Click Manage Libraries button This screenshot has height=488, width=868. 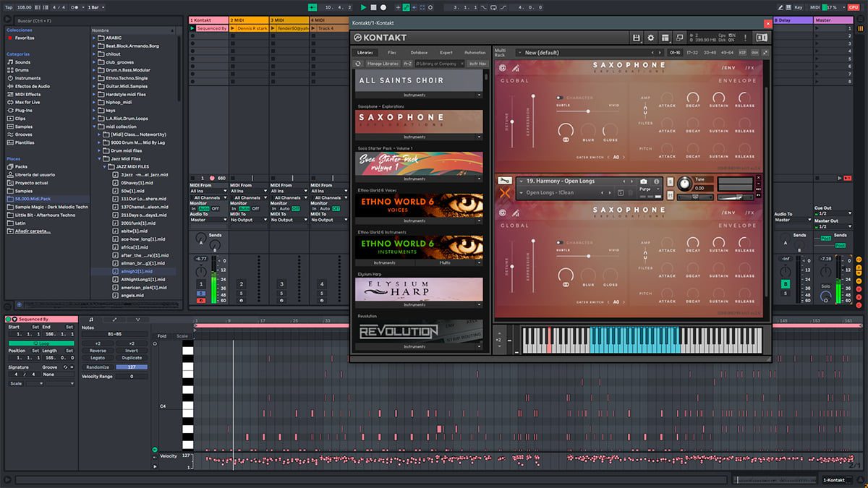coord(383,64)
